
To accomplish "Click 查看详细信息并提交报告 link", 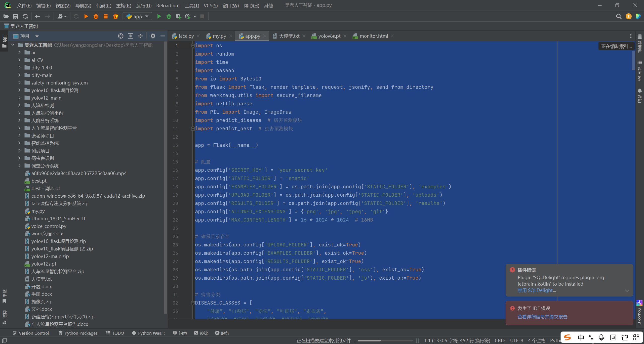I will point(542,317).
